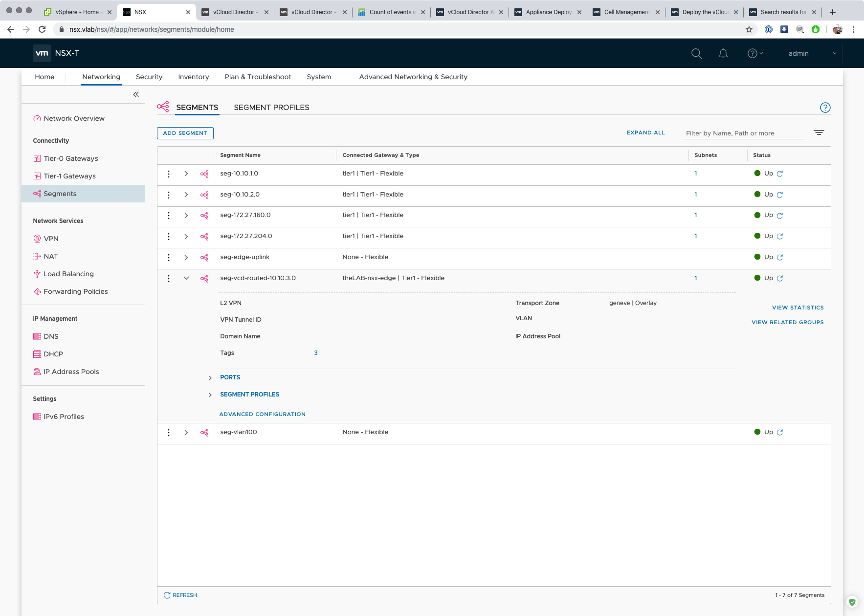Open tags count 3 link
This screenshot has height=616, width=864.
(316, 353)
